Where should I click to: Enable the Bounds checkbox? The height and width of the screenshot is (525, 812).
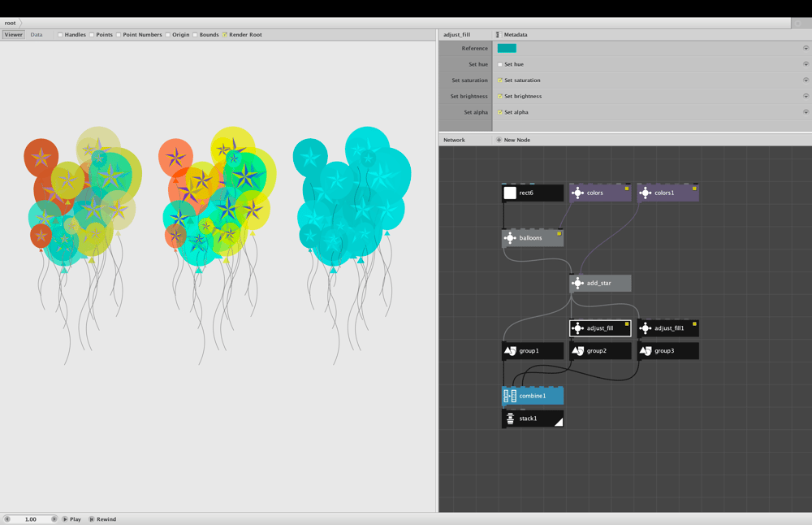coord(195,35)
